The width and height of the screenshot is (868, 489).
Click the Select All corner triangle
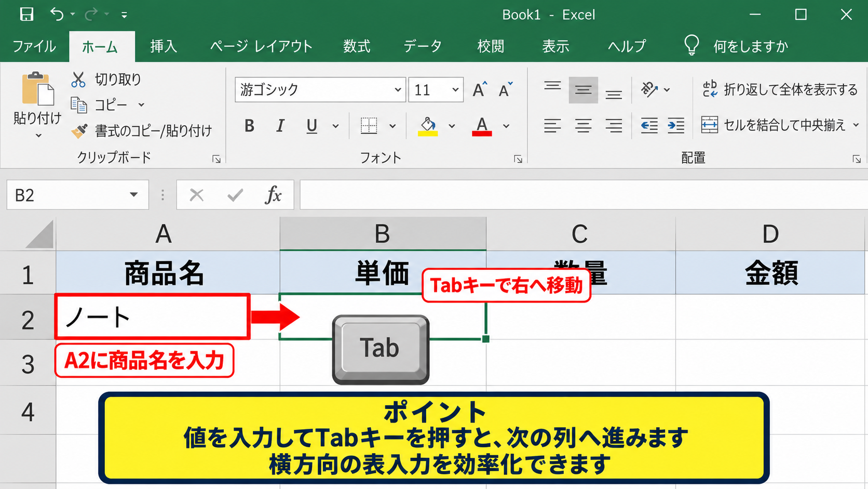click(x=39, y=234)
